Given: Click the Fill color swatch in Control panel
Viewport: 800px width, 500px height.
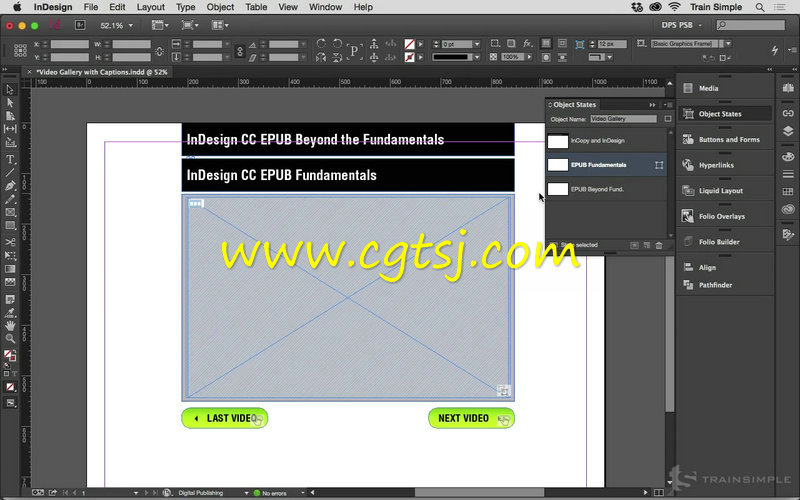Looking at the screenshot, I should click(x=409, y=44).
